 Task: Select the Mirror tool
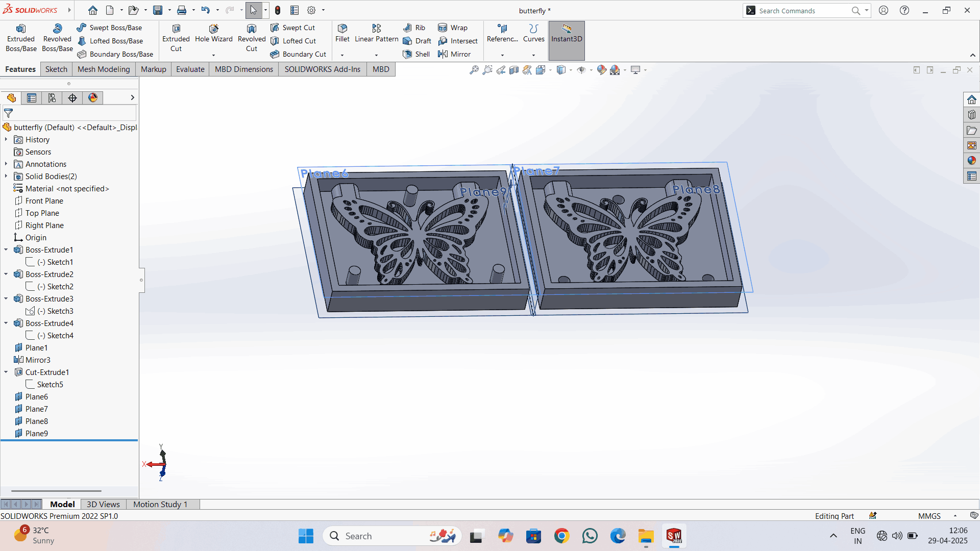point(454,54)
